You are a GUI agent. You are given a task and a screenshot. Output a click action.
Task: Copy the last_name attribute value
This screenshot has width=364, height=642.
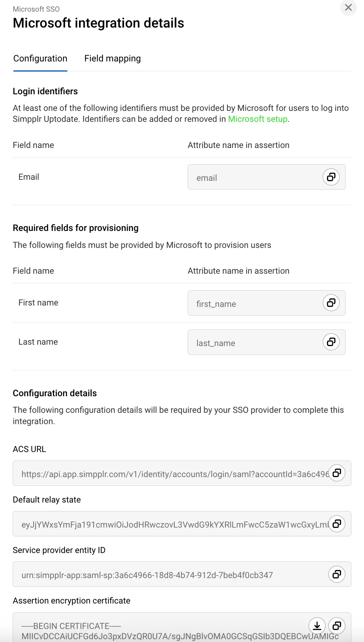pyautogui.click(x=331, y=342)
